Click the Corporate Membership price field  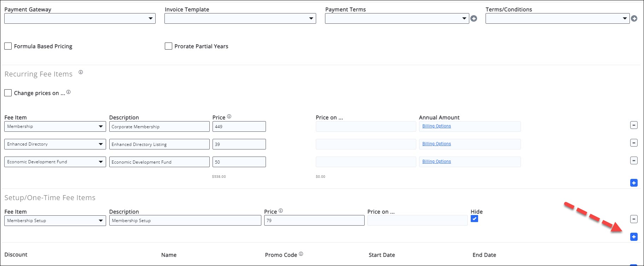click(239, 126)
